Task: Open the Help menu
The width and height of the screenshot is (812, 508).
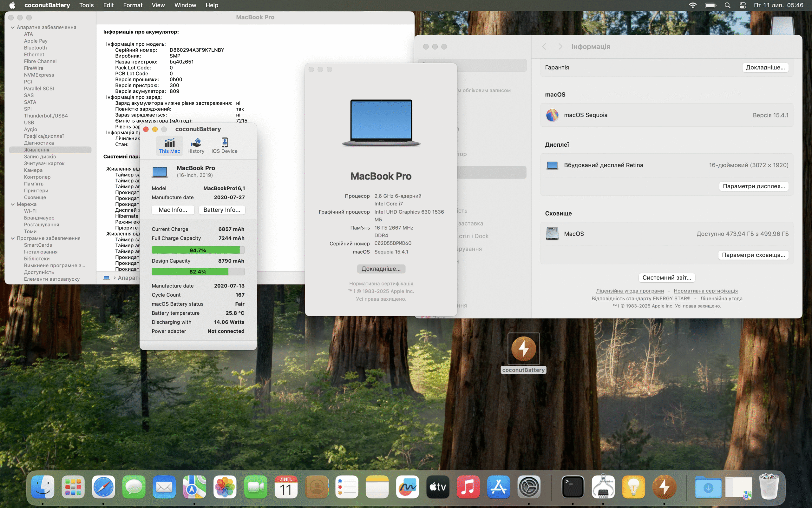Action: (x=212, y=5)
